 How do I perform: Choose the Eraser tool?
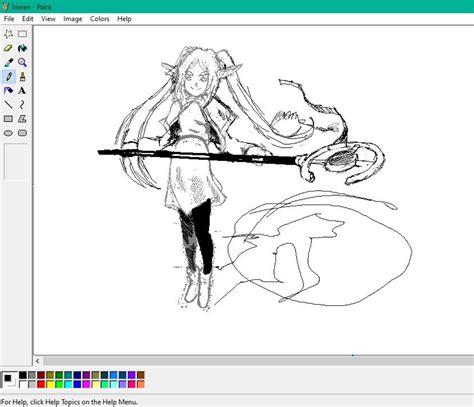8,48
